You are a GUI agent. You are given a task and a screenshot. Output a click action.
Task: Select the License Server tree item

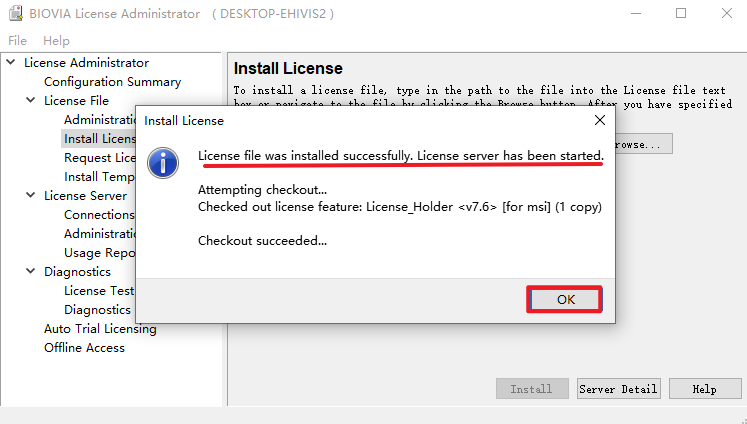click(85, 196)
